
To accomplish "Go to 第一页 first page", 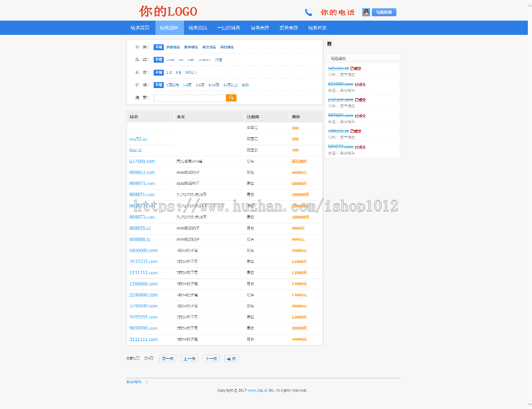I will click(168, 359).
